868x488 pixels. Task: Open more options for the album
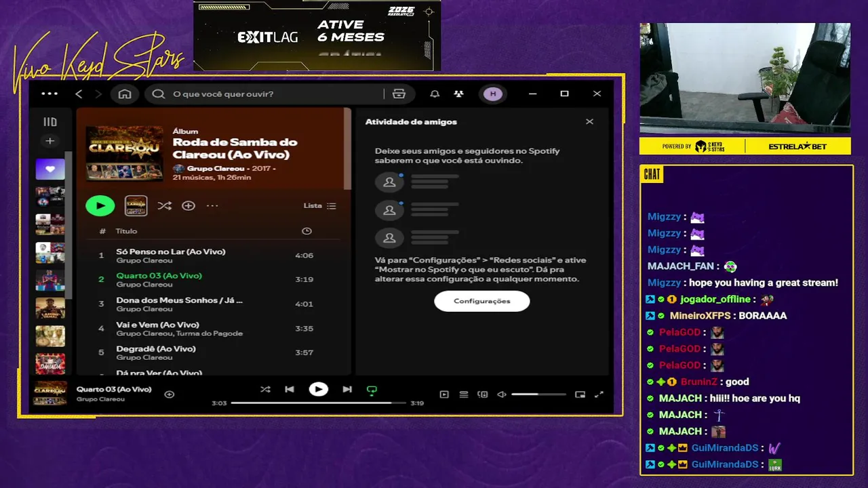212,205
